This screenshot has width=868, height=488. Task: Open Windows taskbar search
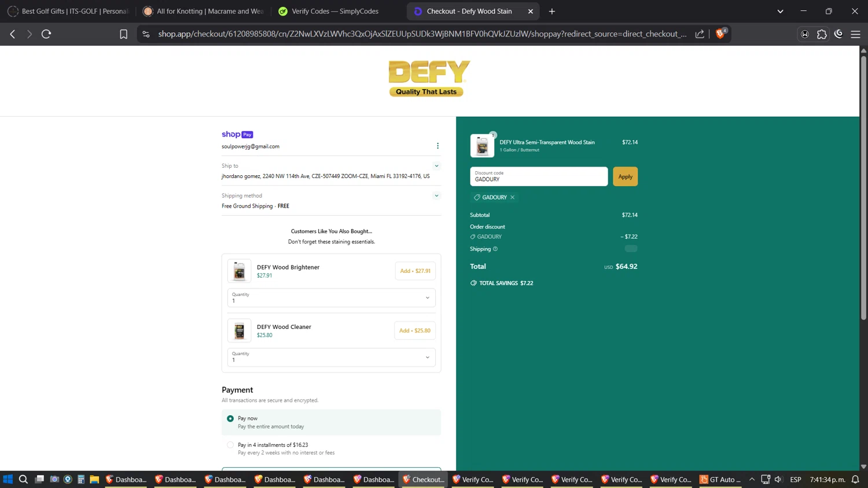point(23,479)
